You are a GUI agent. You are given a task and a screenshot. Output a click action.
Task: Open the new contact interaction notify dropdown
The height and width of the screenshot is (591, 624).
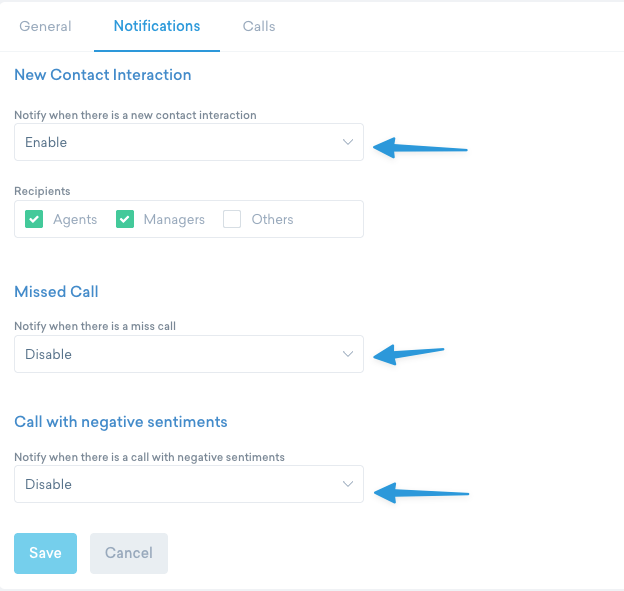point(188,142)
